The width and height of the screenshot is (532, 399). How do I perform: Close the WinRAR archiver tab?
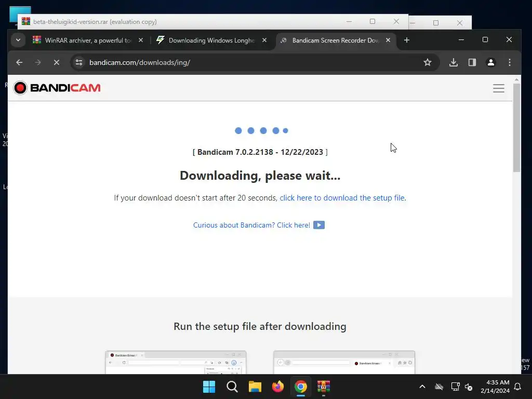coord(141,41)
